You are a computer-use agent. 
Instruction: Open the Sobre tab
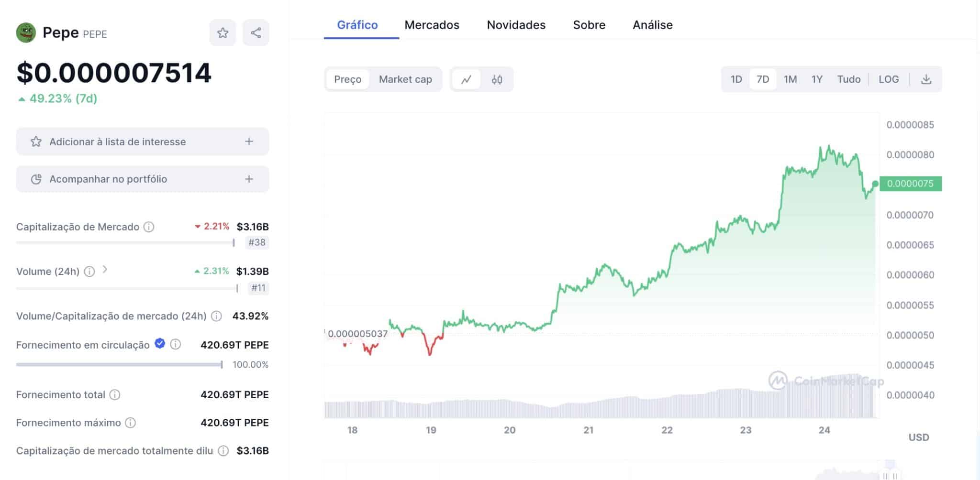tap(589, 25)
